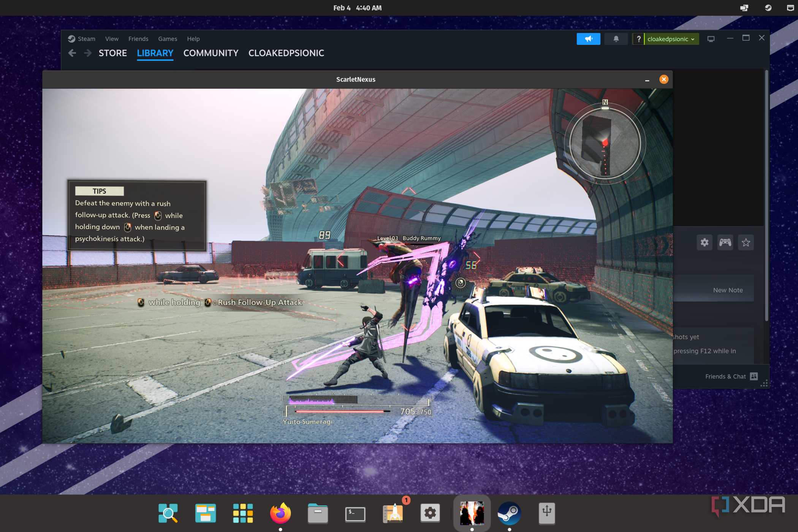Click the Steam window vertical scrollbar
The height and width of the screenshot is (532, 798).
(x=766, y=196)
